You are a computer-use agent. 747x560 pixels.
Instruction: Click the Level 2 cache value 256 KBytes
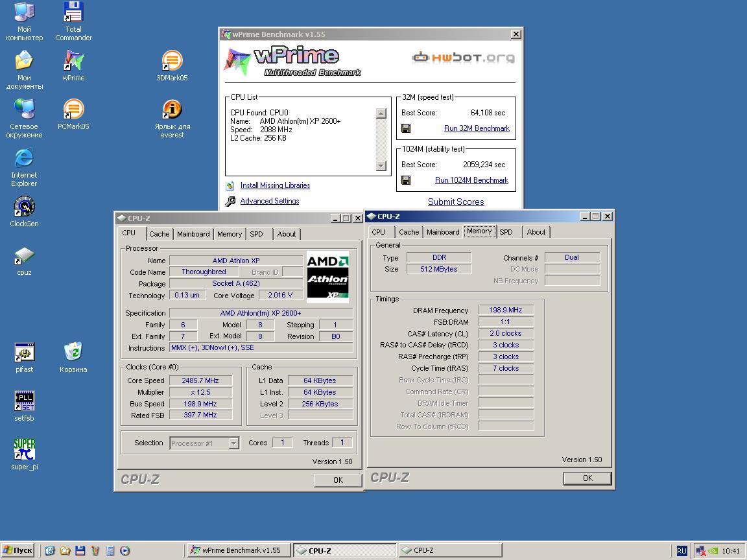(320, 404)
